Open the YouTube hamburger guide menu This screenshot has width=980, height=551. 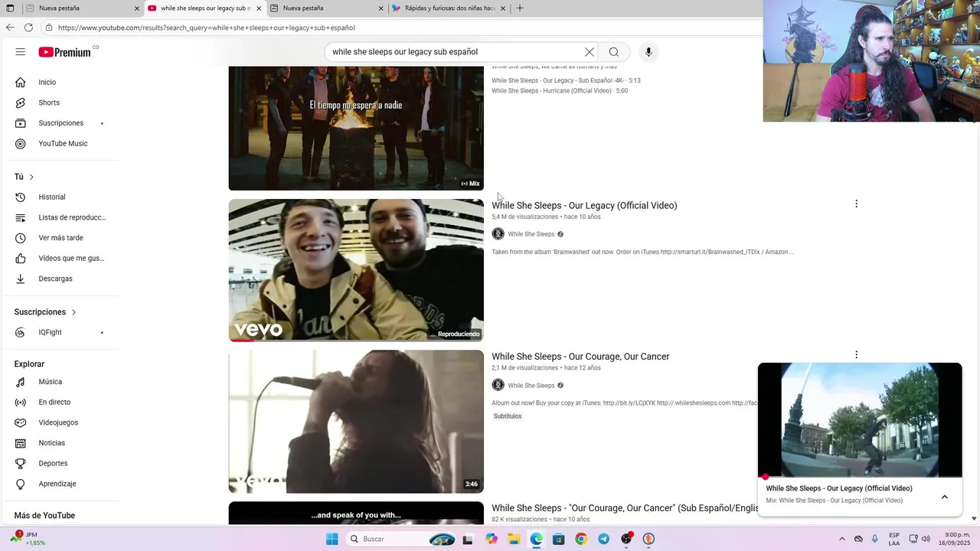click(21, 52)
